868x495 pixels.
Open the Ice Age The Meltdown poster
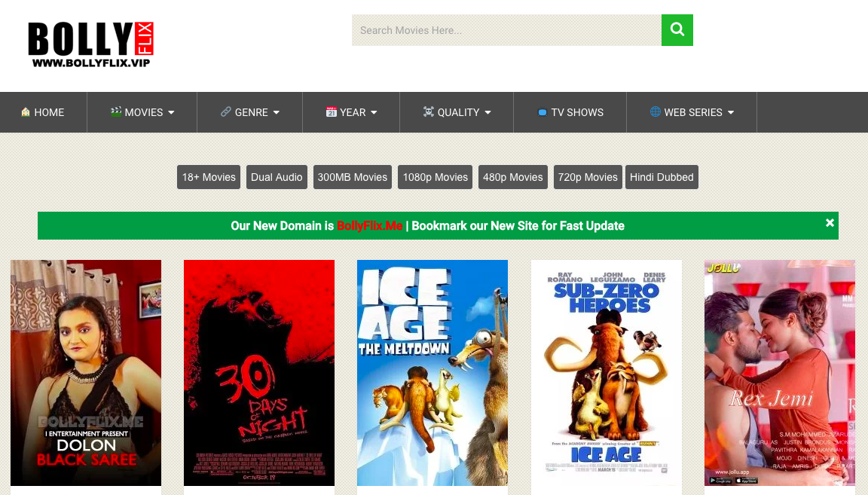coord(432,373)
